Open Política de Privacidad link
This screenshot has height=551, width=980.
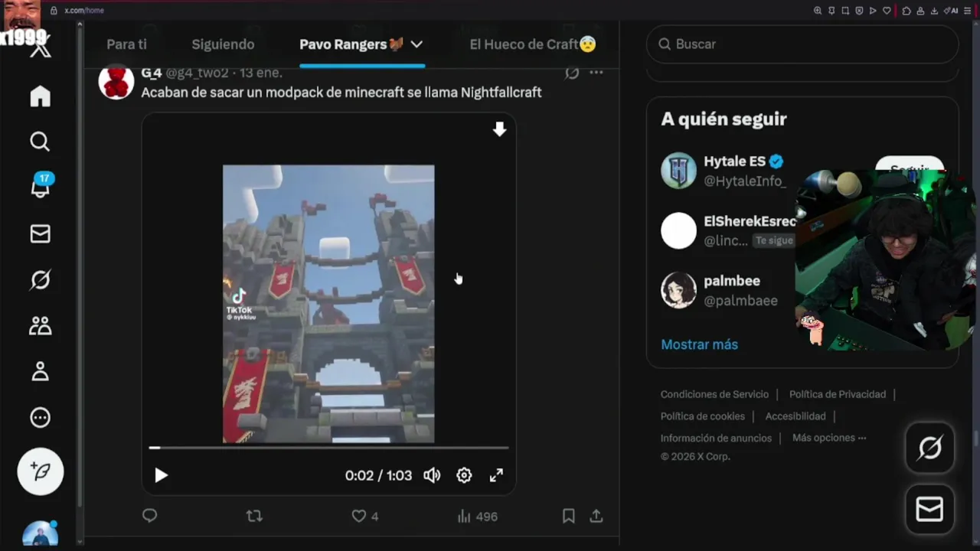click(838, 394)
